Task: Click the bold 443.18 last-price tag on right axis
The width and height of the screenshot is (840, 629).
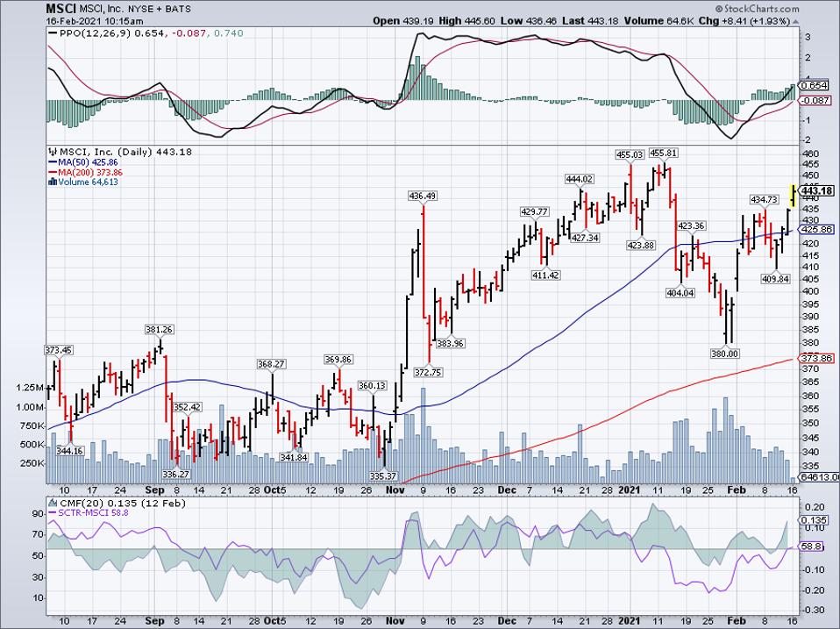Action: 817,190
